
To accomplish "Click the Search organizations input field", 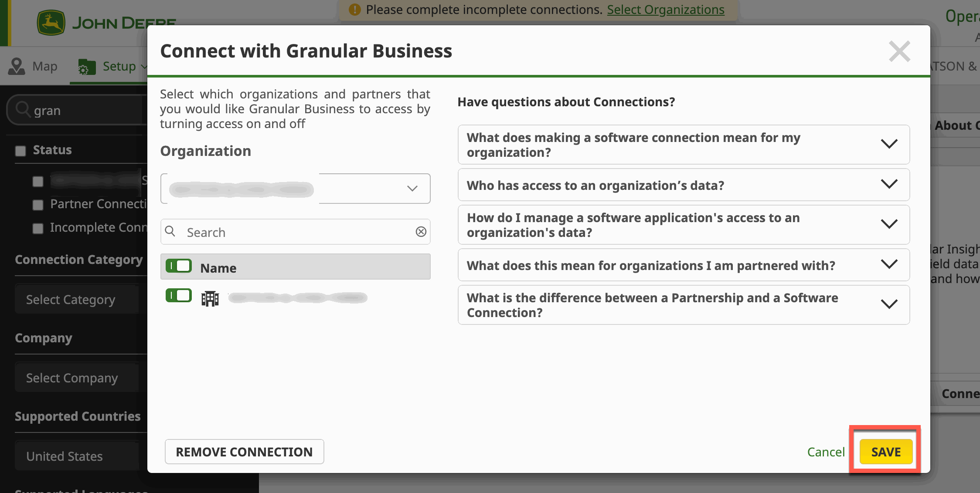I will [x=296, y=232].
